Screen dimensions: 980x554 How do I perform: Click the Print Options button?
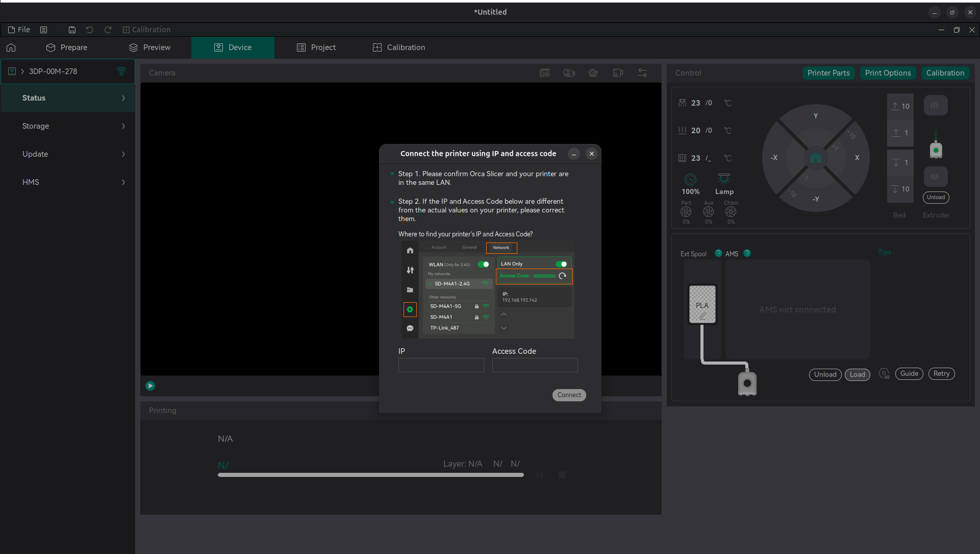pos(888,73)
